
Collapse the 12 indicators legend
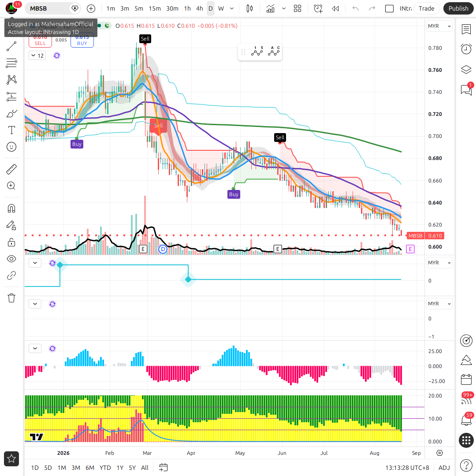coord(37,56)
